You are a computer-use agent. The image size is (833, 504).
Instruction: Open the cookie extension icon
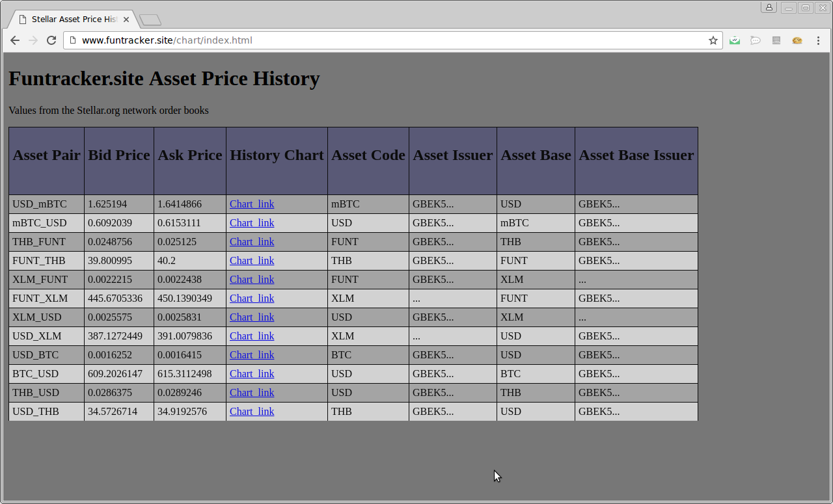click(x=797, y=40)
